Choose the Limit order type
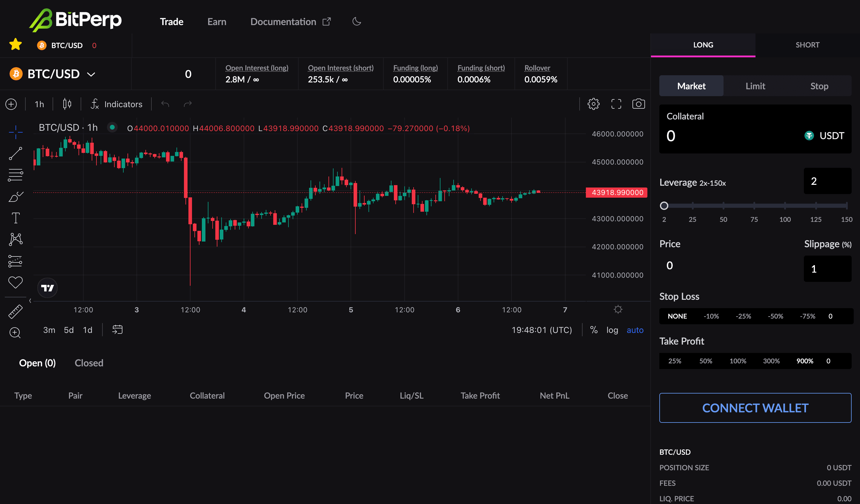Viewport: 860px width, 504px height. tap(755, 86)
